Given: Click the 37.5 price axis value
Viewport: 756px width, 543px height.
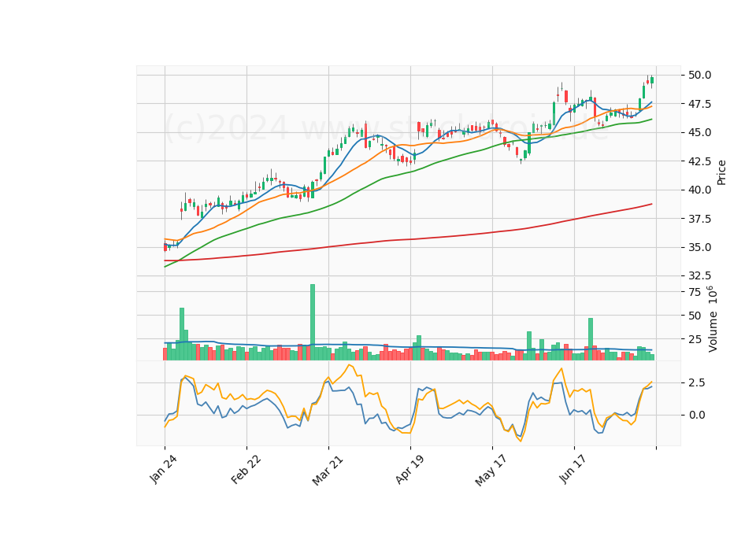Looking at the screenshot, I should [x=699, y=219].
